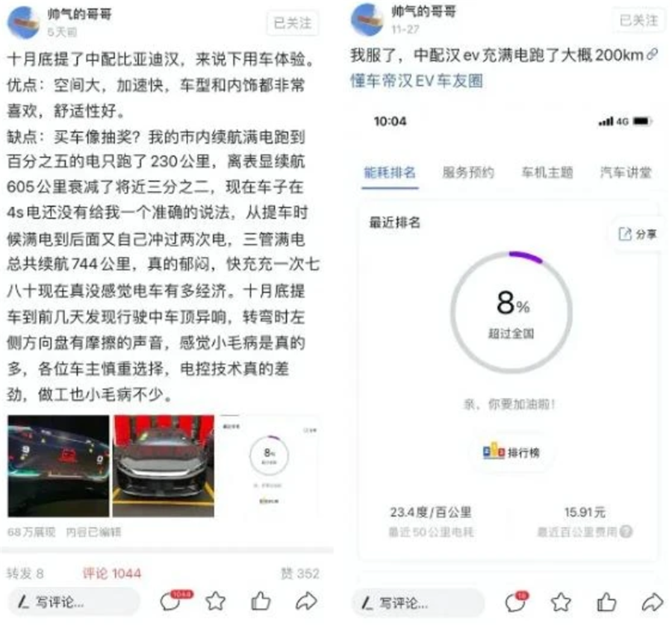
Task: Share the left post with arrow icon
Action: click(x=306, y=601)
